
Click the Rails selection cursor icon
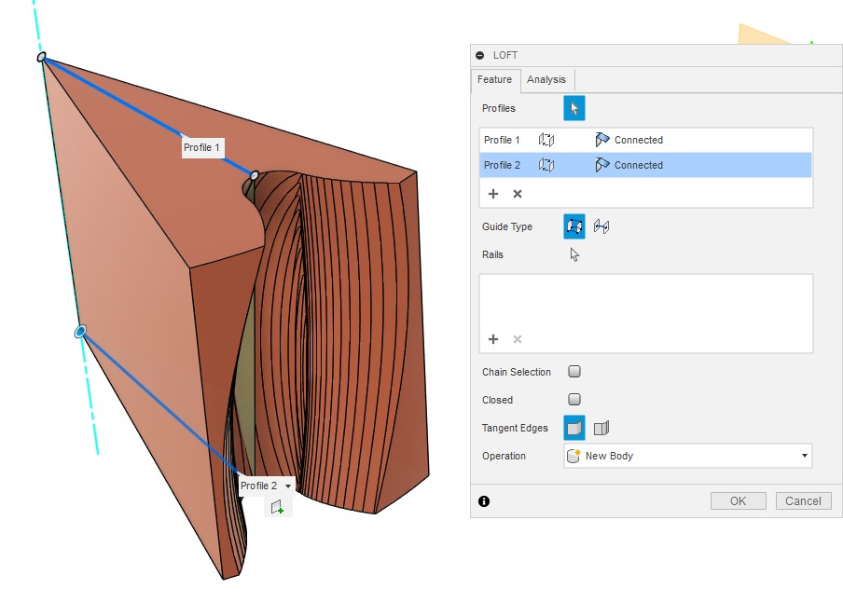[x=574, y=254]
